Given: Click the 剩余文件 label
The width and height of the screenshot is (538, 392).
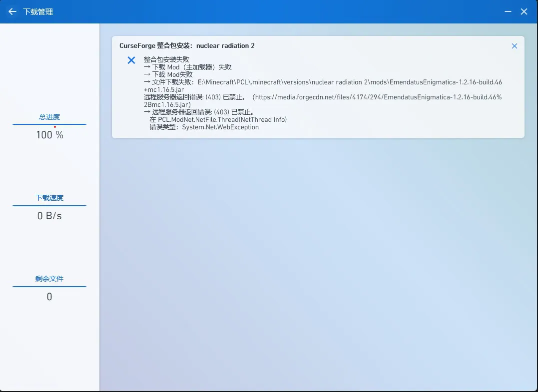Looking at the screenshot, I should (49, 279).
